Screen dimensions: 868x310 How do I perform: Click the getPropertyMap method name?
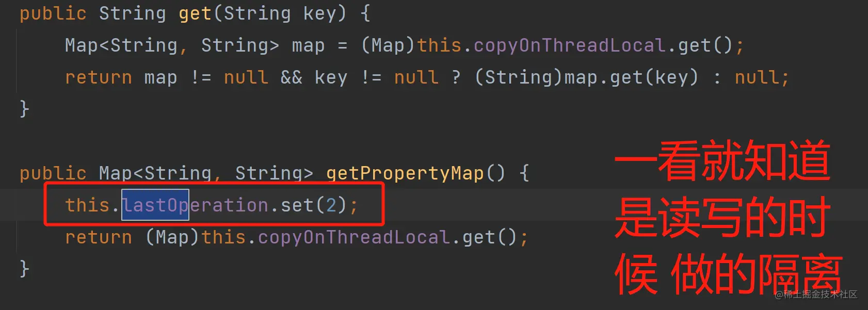tap(405, 173)
